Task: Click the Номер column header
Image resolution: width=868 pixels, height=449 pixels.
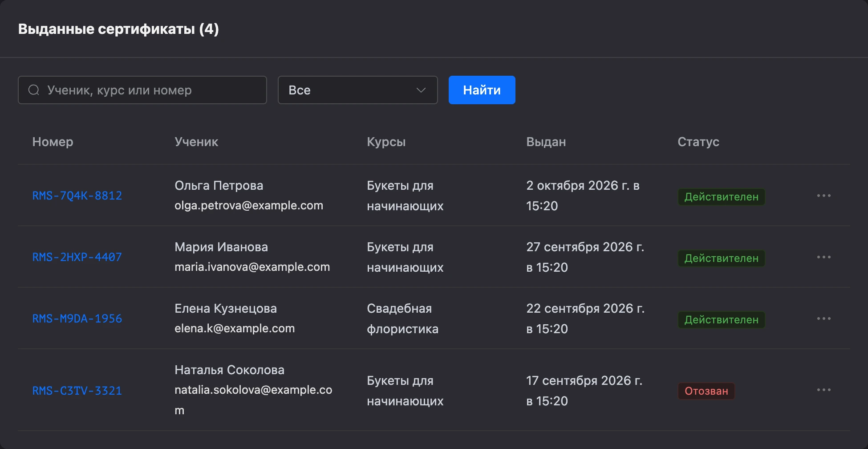Action: click(x=53, y=142)
